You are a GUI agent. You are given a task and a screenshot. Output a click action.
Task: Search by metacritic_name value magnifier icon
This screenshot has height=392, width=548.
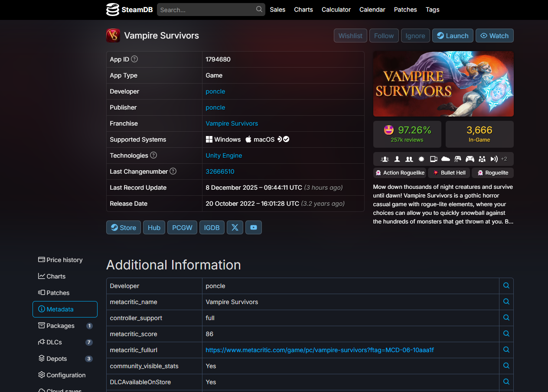(506, 302)
